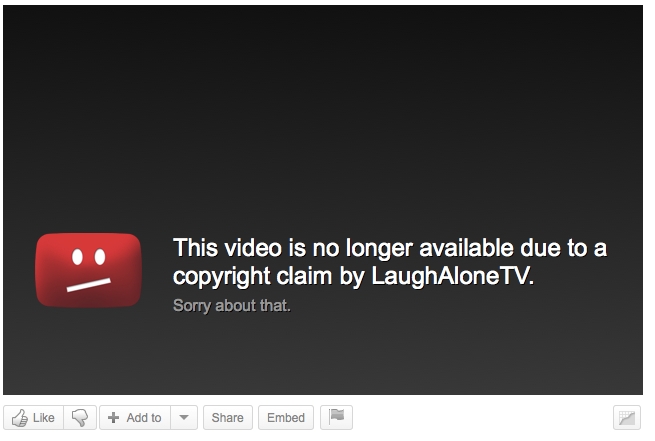Viewport: 655px width, 441px height.
Task: Click the LaughAloneTV name in message
Action: (x=452, y=276)
